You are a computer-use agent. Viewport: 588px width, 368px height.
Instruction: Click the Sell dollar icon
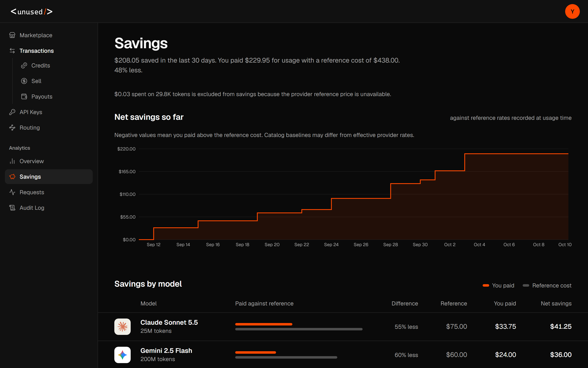pyautogui.click(x=24, y=81)
